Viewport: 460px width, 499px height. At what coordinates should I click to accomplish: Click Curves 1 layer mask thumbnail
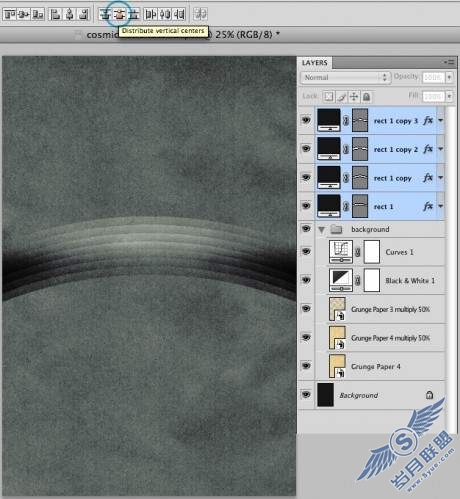tap(372, 252)
